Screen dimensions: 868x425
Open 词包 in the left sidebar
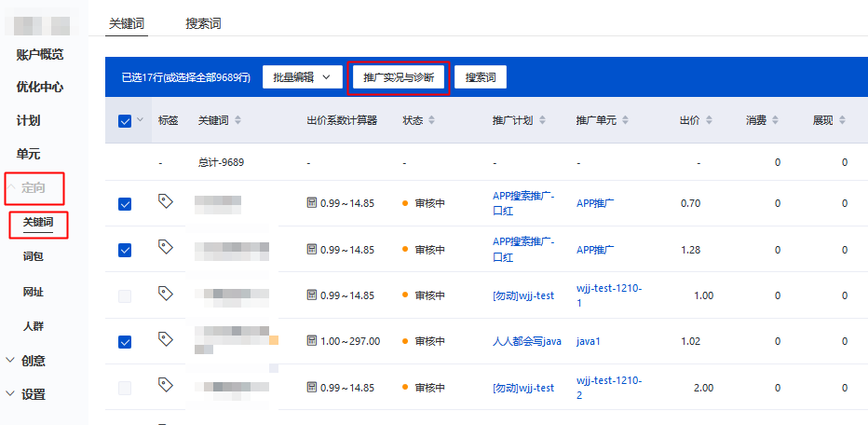click(x=34, y=255)
